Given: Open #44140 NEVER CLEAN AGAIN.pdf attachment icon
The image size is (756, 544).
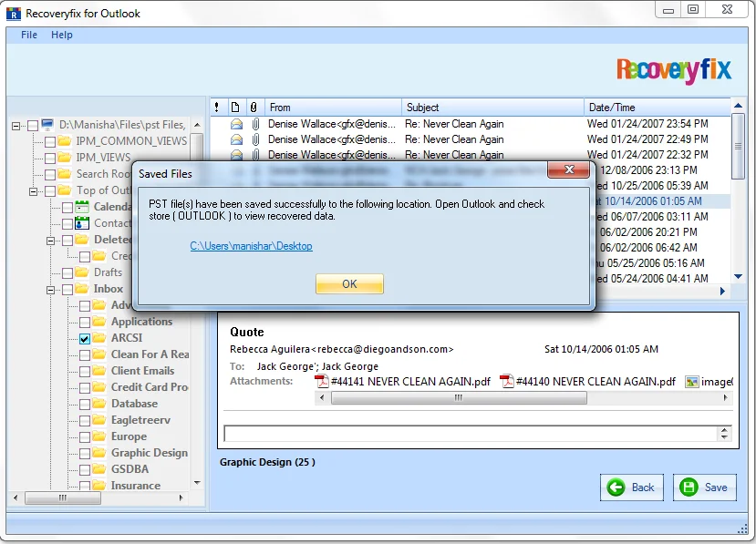Looking at the screenshot, I should (506, 381).
